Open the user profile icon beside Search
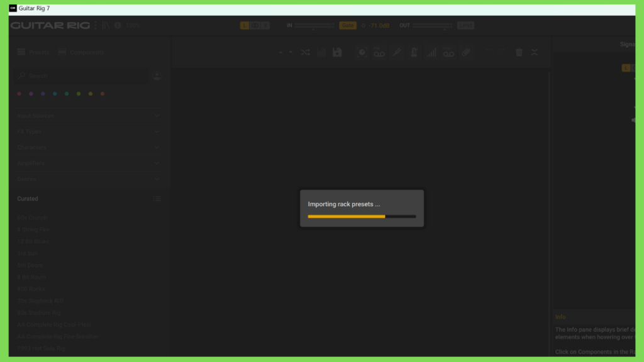 click(x=157, y=76)
